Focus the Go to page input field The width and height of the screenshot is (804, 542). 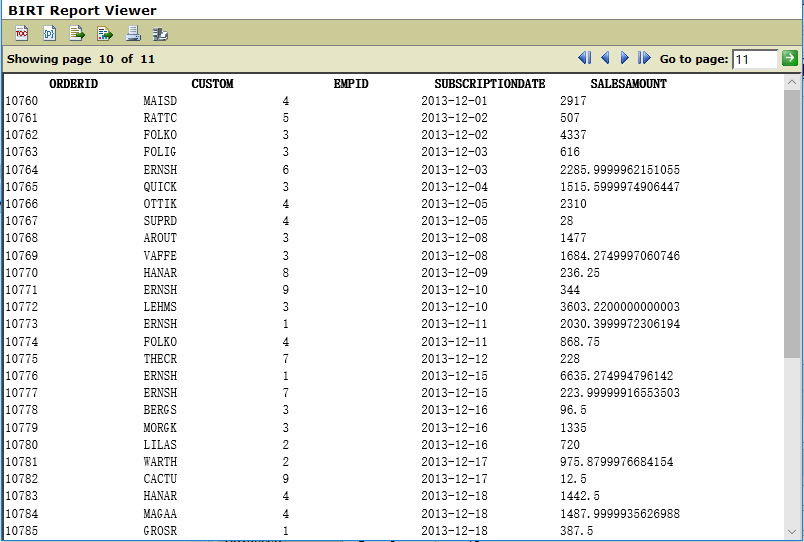pos(754,60)
